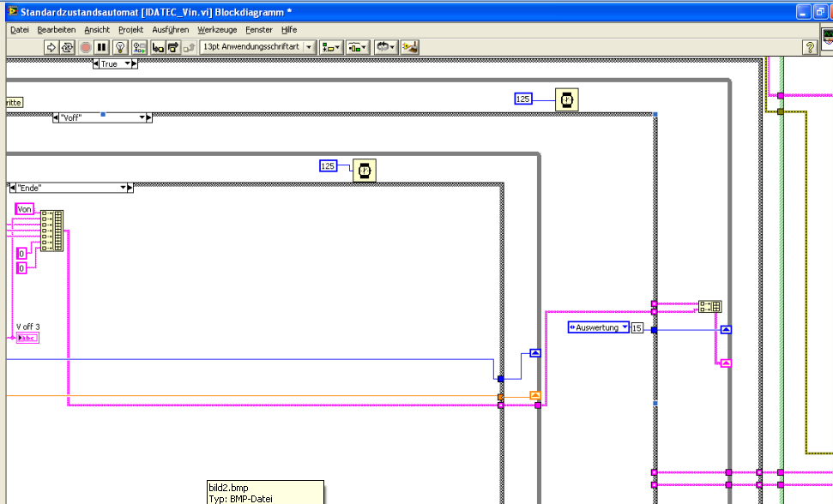Select the upper pink 0 constant

(x=21, y=254)
